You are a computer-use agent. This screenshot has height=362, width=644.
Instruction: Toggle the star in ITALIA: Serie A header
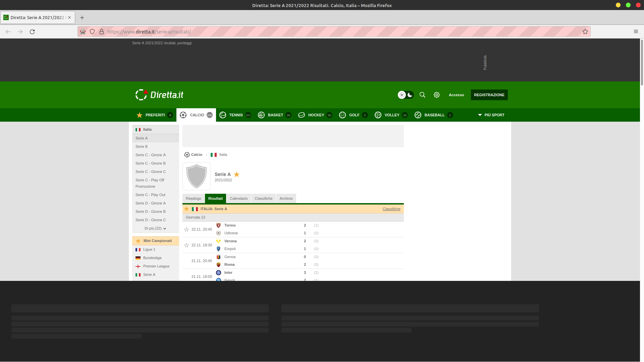click(x=186, y=209)
